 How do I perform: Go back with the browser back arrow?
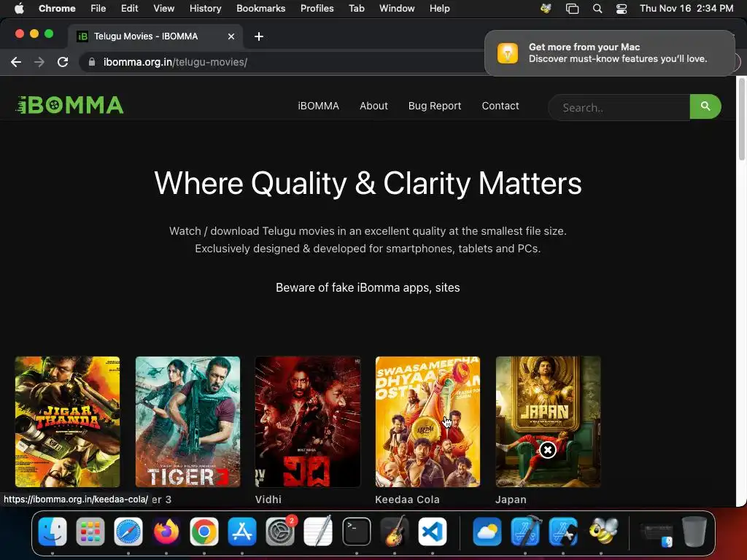pyautogui.click(x=16, y=62)
